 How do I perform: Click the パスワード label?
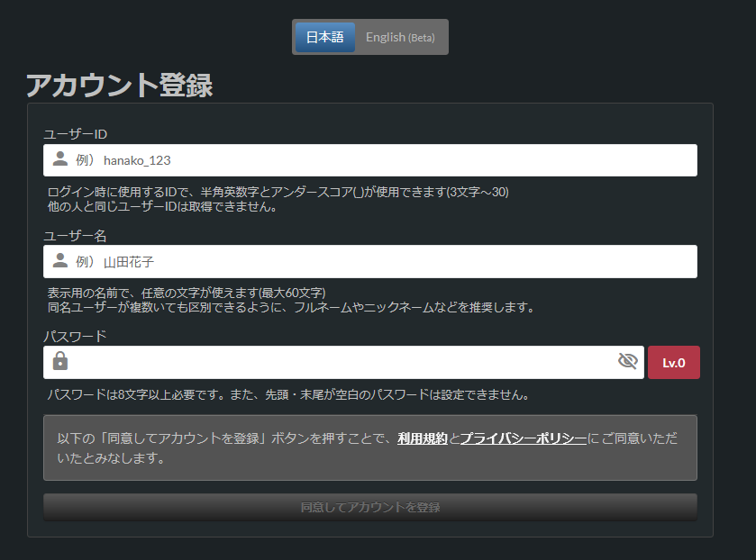point(75,336)
